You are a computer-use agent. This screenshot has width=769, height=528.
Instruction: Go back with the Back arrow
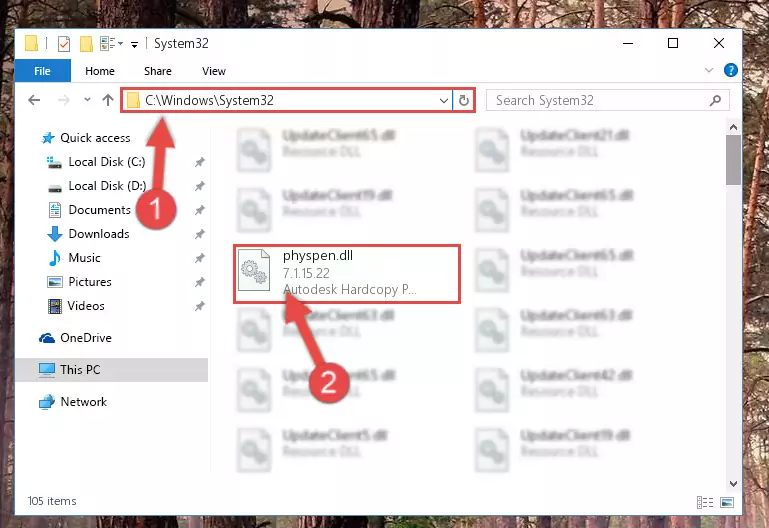34,101
